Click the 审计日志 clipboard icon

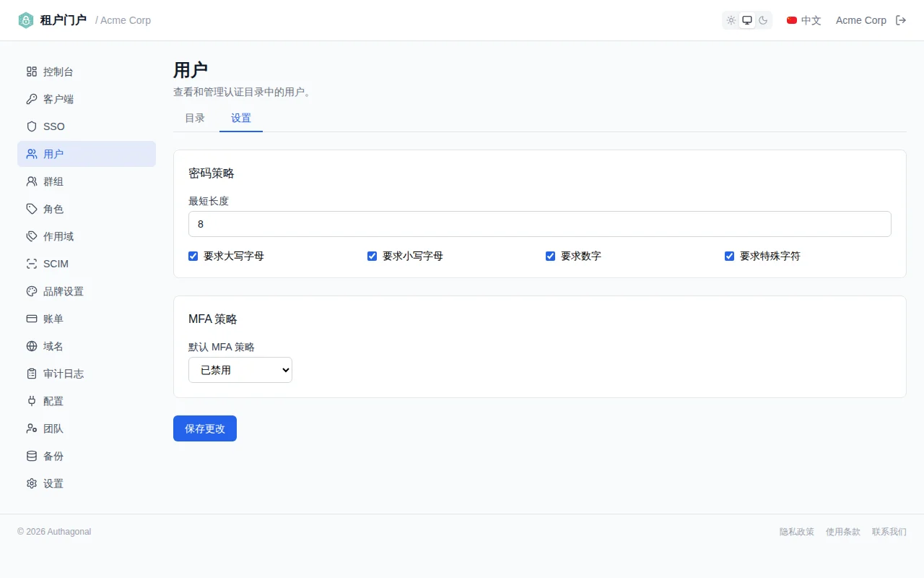32,374
